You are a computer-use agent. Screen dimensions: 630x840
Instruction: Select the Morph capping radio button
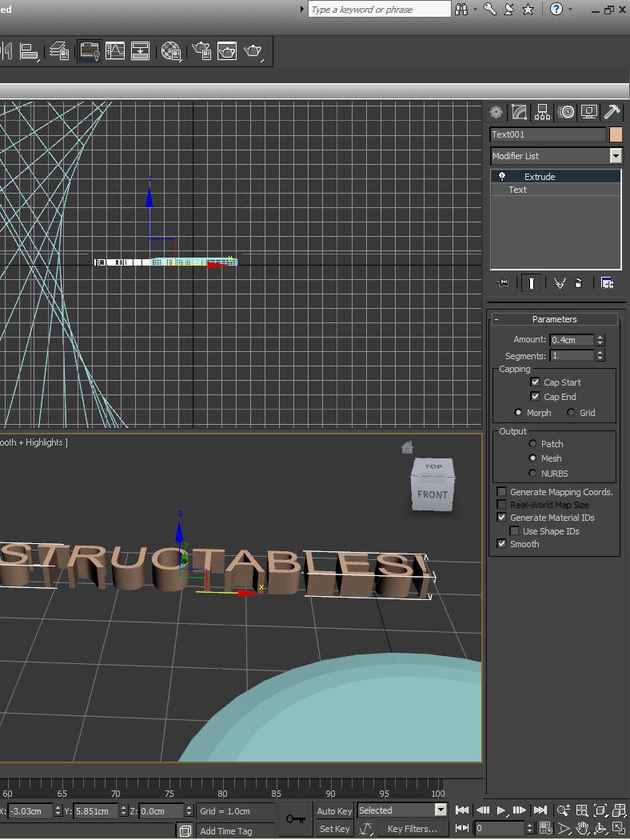pos(517,413)
